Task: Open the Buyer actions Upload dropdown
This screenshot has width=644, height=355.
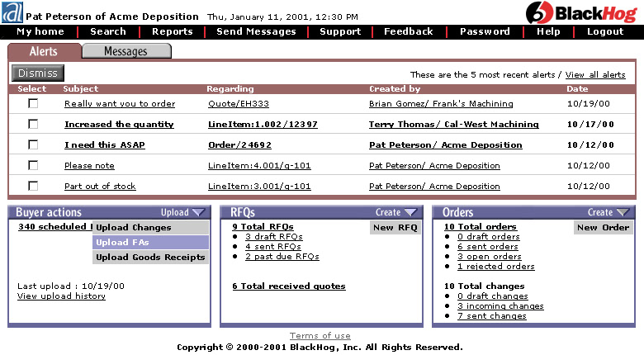Action: tap(182, 212)
